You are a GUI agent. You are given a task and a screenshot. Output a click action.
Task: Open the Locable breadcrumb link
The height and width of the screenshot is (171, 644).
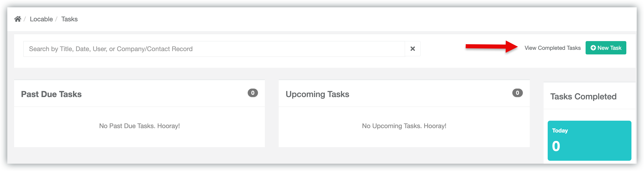41,19
